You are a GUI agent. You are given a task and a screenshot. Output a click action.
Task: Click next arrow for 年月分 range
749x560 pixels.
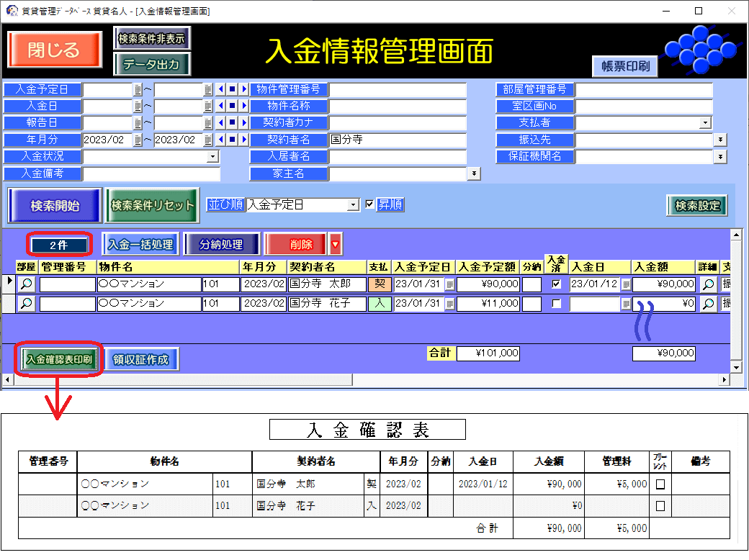click(x=243, y=140)
